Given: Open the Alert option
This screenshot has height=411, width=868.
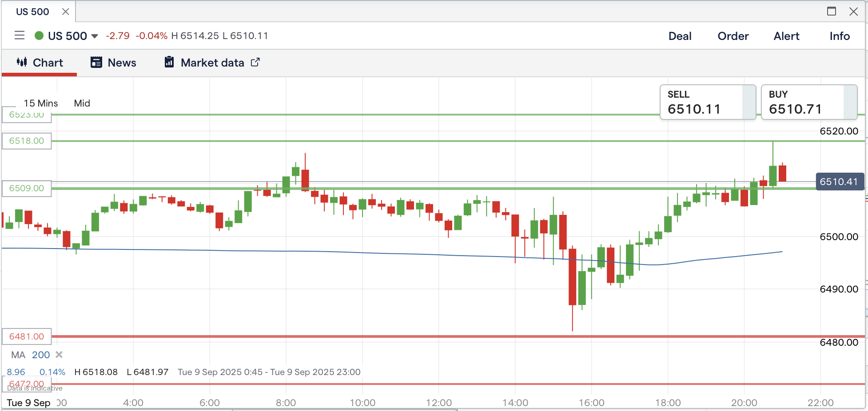Looking at the screenshot, I should pyautogui.click(x=786, y=36).
